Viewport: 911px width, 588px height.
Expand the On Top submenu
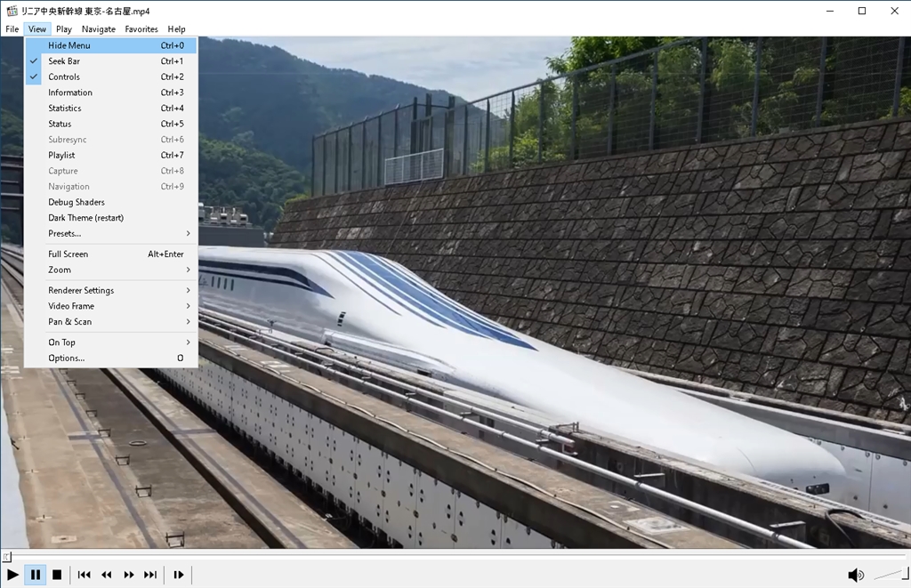[111, 342]
